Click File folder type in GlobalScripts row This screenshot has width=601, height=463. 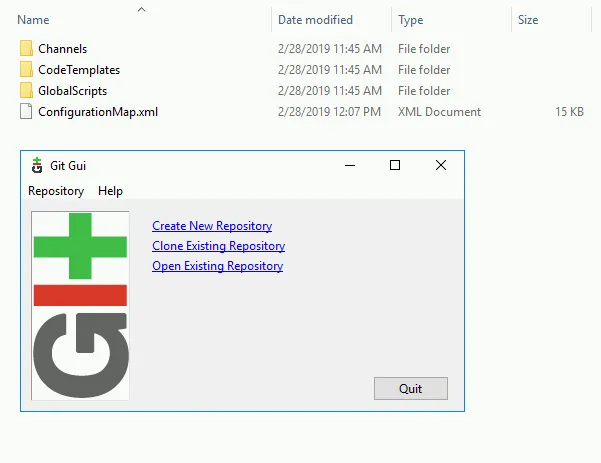point(424,91)
